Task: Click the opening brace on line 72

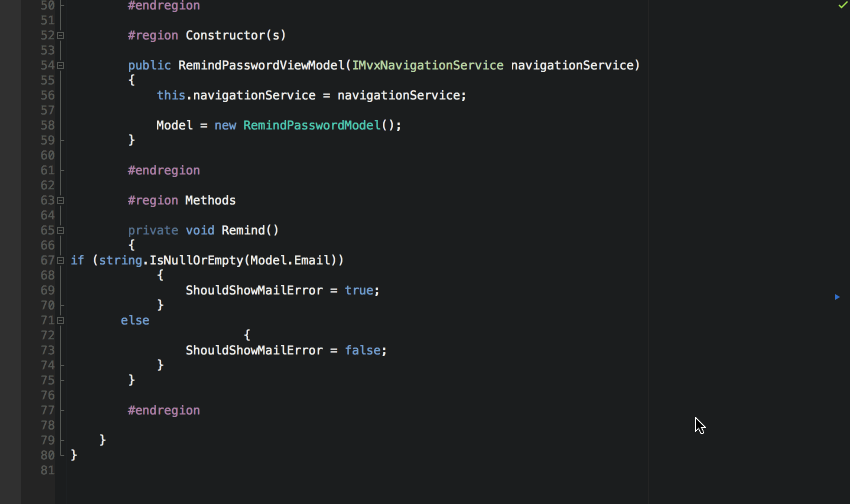Action: [247, 335]
